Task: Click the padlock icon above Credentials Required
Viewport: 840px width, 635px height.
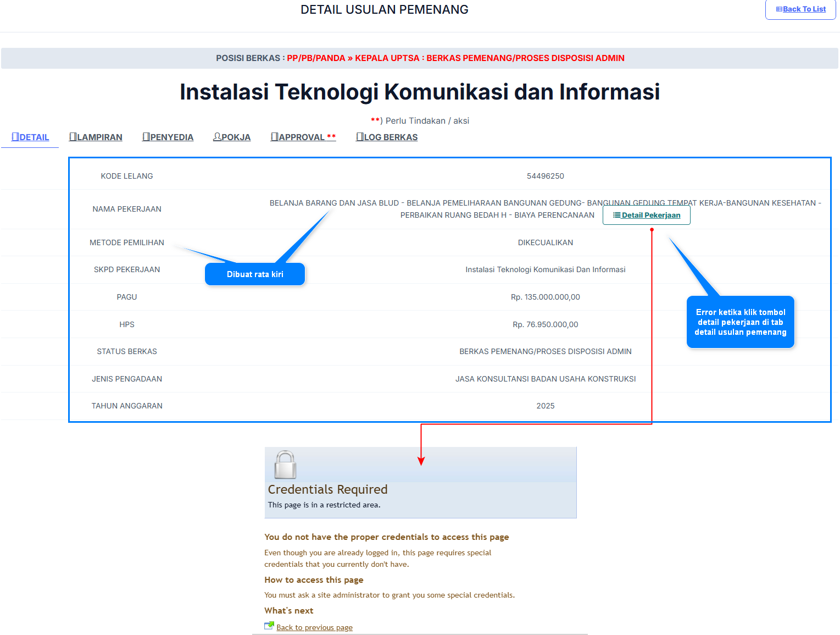Action: (x=285, y=465)
